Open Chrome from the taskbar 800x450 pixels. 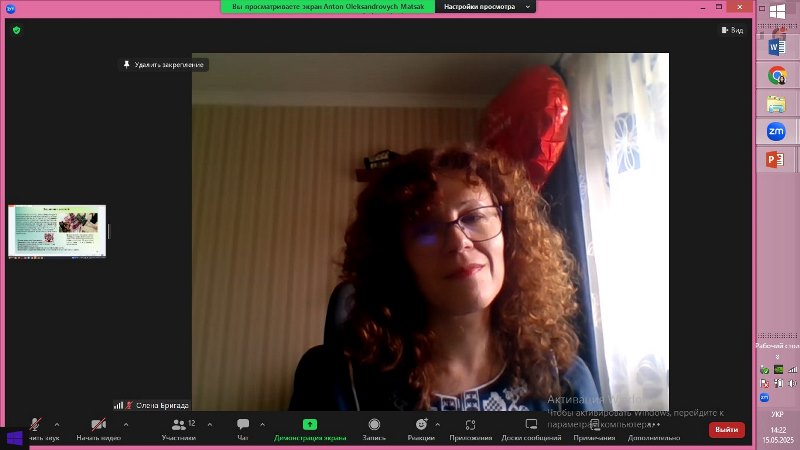[x=777, y=76]
